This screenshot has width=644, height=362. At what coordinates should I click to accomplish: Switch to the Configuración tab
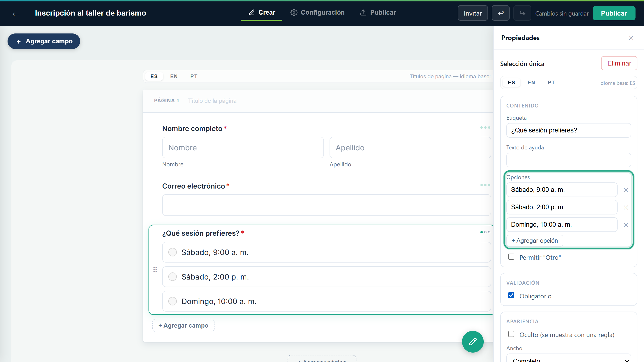(x=317, y=12)
